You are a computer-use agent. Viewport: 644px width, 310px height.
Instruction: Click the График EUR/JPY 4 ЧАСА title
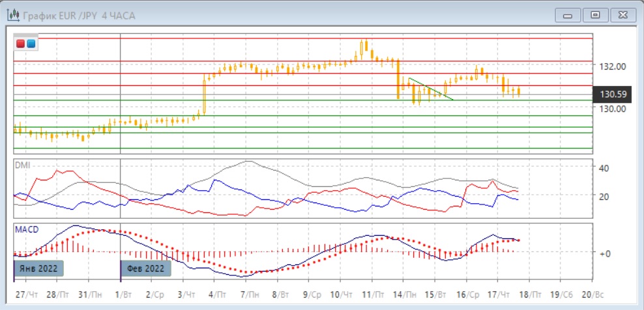[x=79, y=15]
